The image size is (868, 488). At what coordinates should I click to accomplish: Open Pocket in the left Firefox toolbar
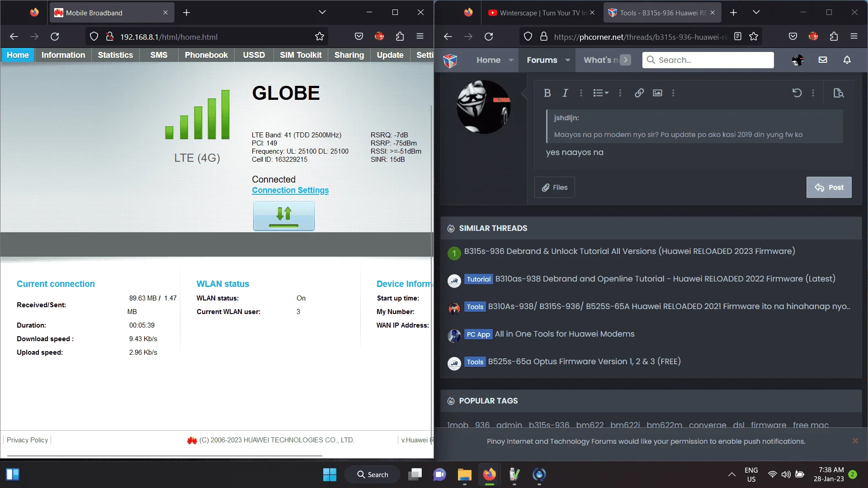(359, 37)
